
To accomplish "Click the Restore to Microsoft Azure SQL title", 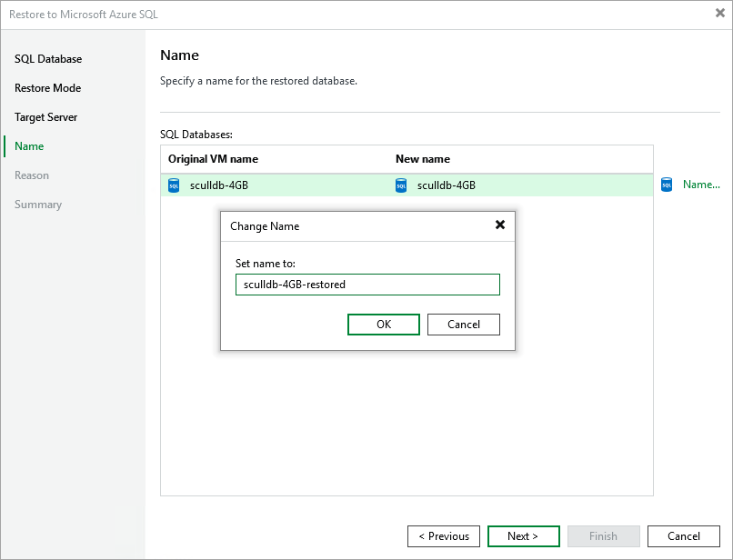I will (84, 15).
